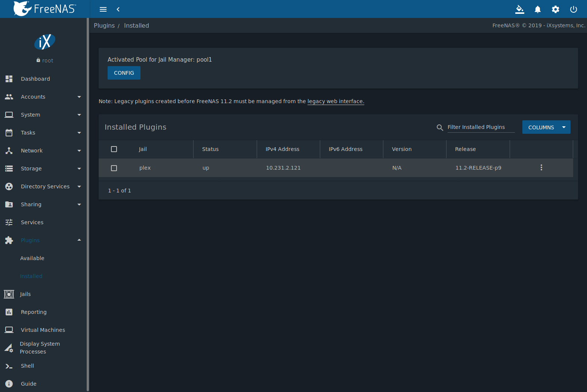Expand the Accounts menu arrow

pos(79,97)
